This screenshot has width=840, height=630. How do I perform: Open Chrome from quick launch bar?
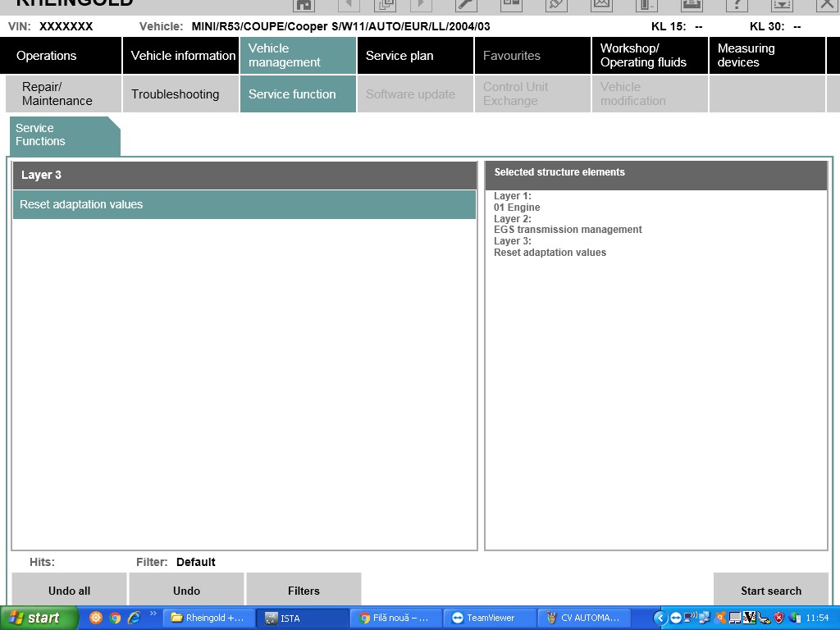coord(115,618)
